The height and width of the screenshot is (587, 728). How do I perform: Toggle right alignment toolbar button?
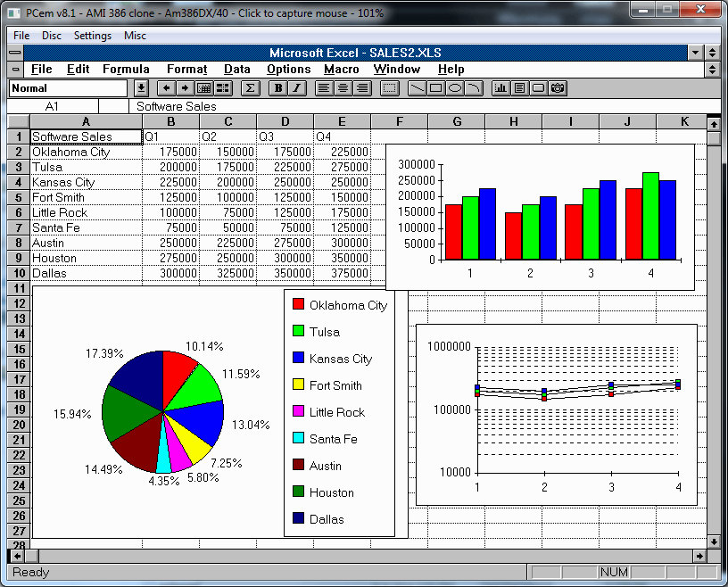362,88
